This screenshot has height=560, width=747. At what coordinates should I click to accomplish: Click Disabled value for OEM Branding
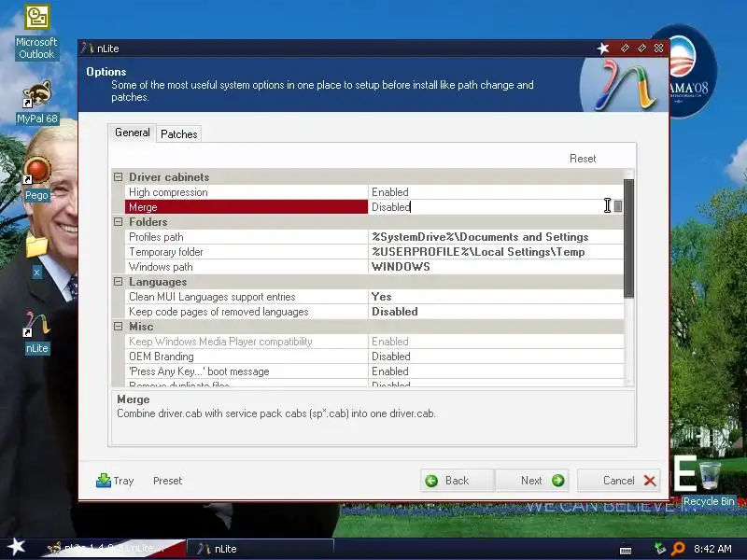[496, 357]
